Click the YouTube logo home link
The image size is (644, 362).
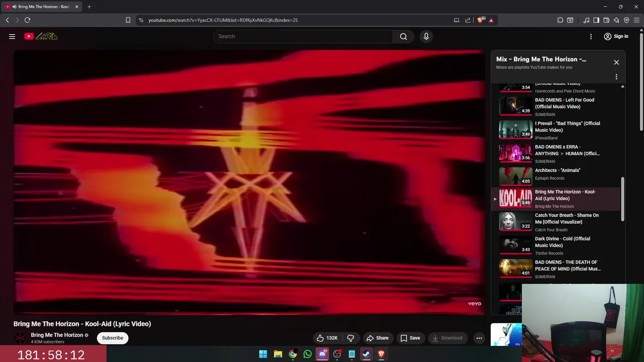click(x=41, y=36)
